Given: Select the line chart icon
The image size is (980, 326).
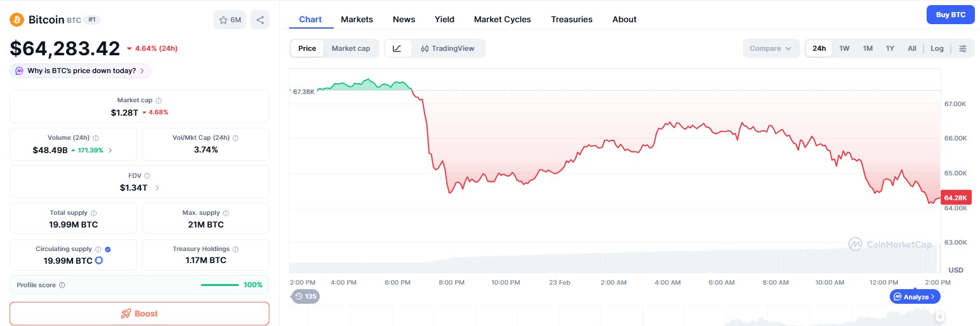Looking at the screenshot, I should [397, 48].
